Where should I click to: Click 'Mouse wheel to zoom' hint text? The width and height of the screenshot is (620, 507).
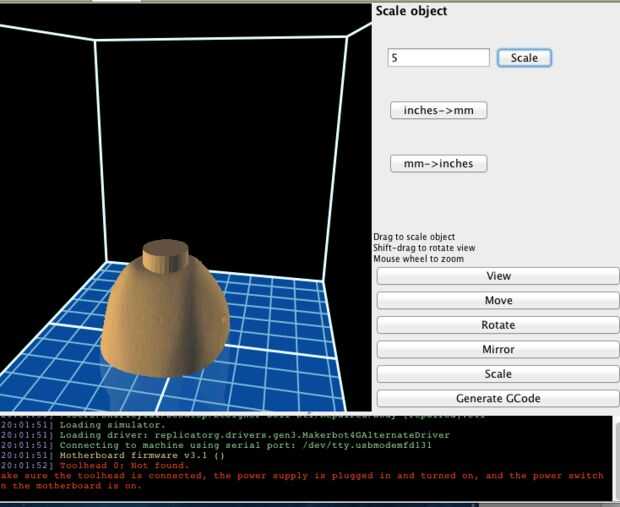tap(418, 259)
